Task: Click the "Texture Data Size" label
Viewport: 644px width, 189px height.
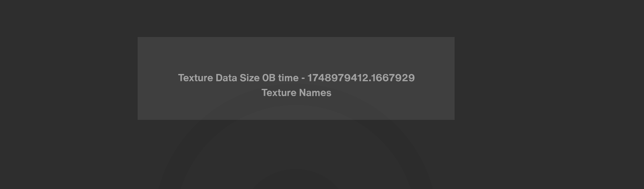Action: coord(219,78)
